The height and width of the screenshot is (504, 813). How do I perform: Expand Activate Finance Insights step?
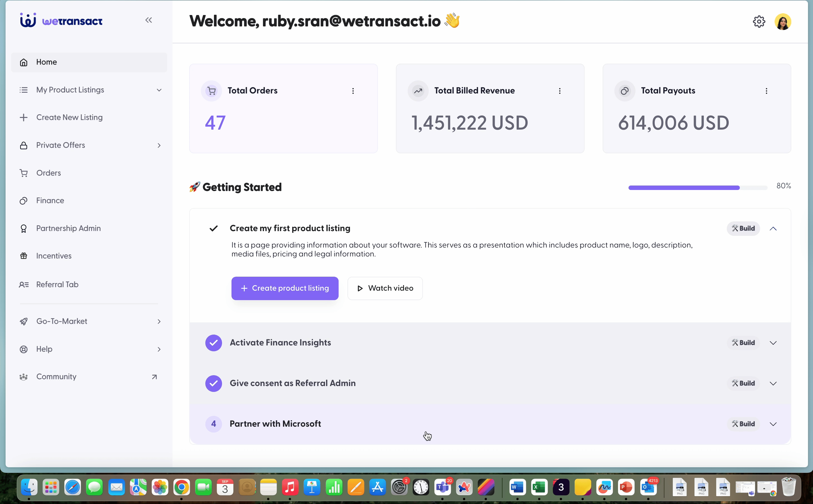[773, 343]
